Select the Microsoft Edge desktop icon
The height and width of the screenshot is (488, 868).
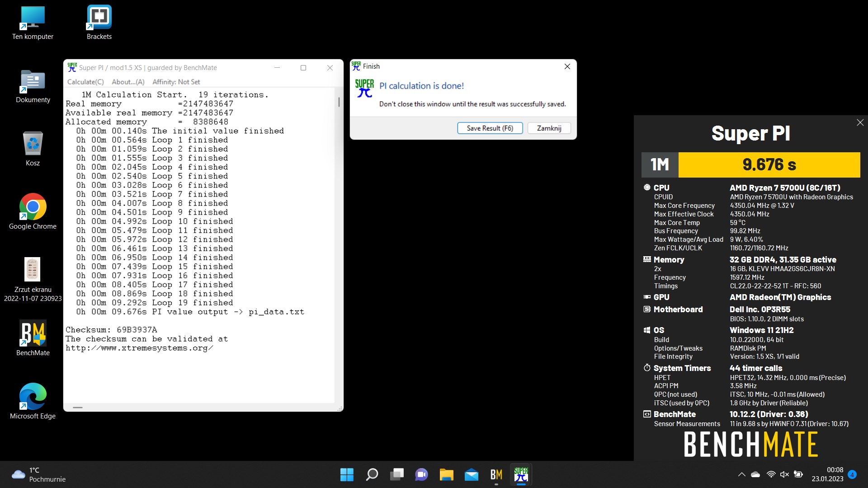click(33, 401)
